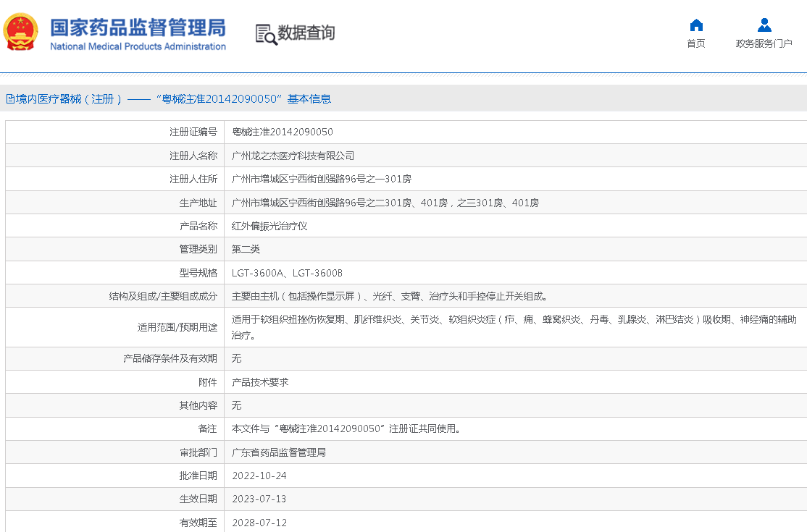Click product name 红外偏振光治疗仪
Screen dimensions: 807x532
click(269, 227)
